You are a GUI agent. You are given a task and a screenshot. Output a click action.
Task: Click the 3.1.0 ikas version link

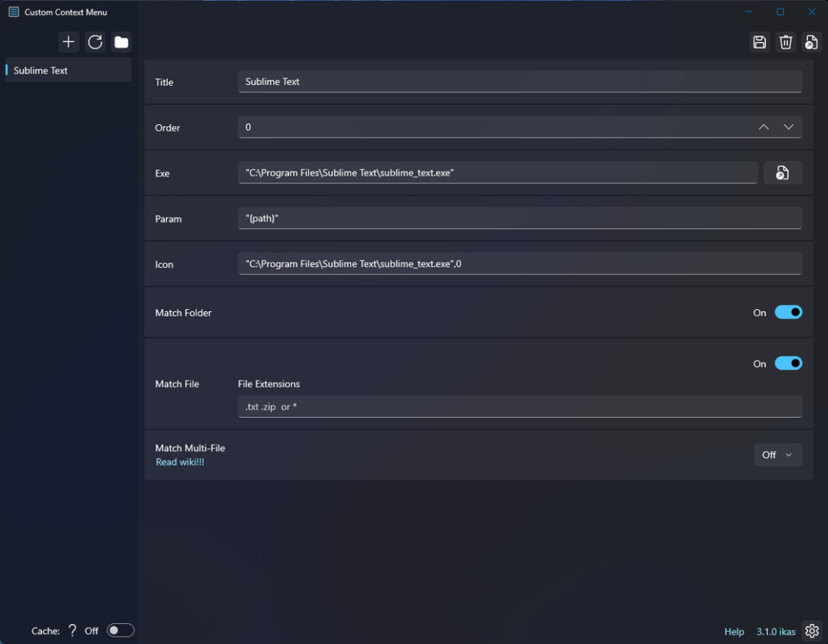(x=776, y=631)
